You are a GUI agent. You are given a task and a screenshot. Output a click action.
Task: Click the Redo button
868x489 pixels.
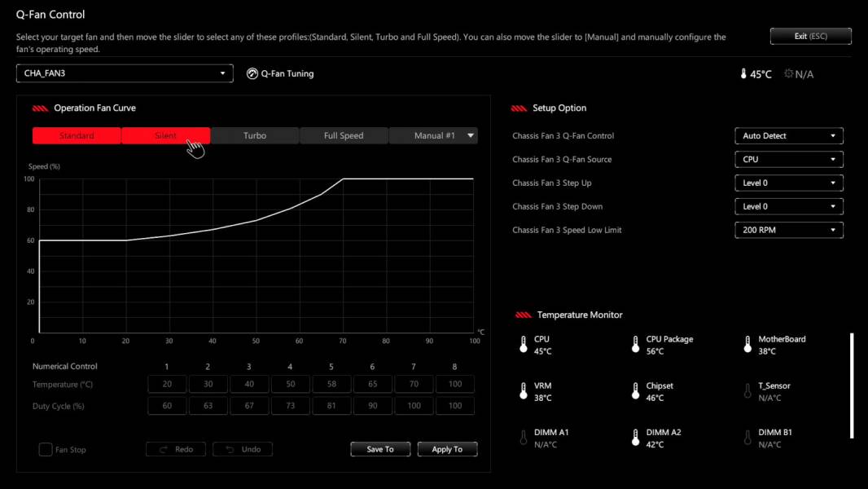176,449
